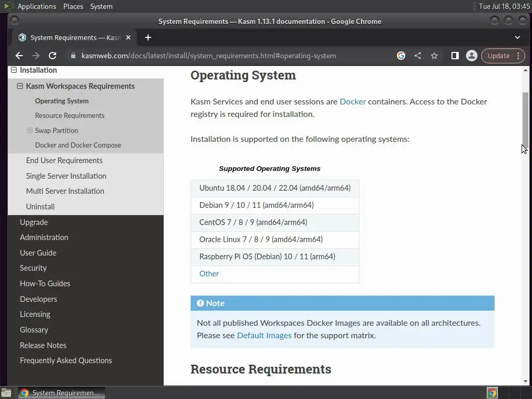Toggle the browser side panel icon

coord(455,56)
